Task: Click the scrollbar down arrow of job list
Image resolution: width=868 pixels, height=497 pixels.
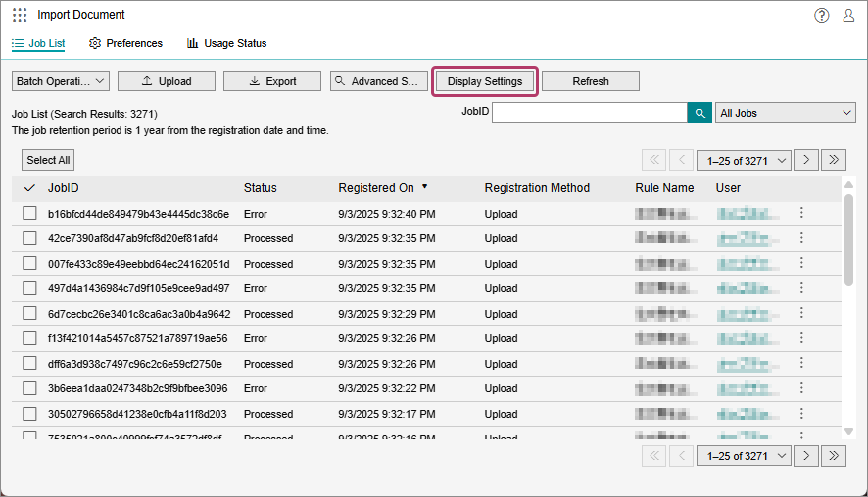Action: tap(848, 431)
